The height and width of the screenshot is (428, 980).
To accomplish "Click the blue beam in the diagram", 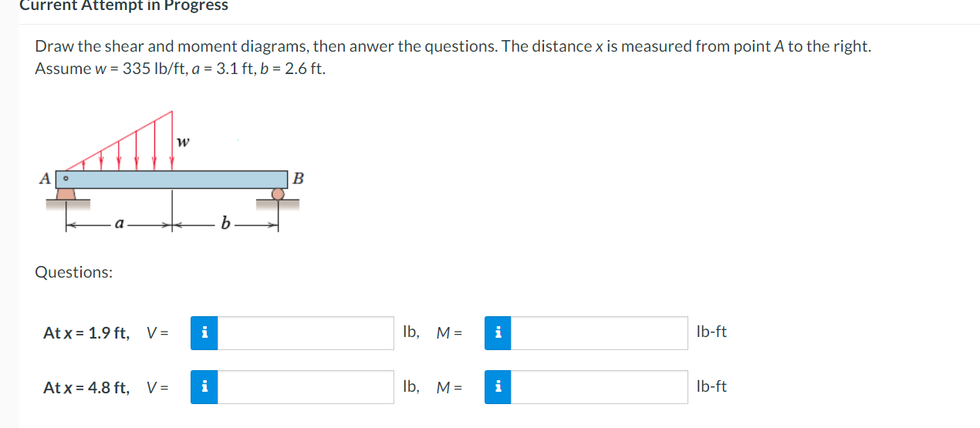I will point(174,179).
